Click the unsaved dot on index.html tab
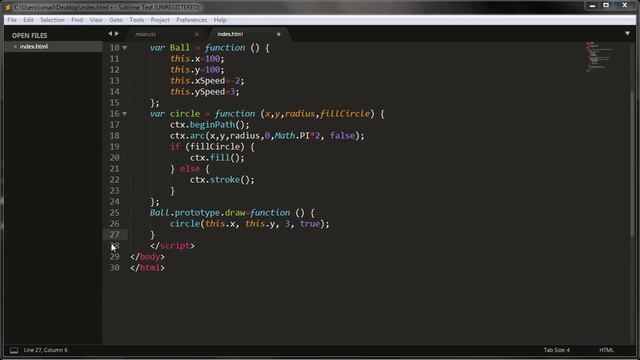640x360 pixels. (279, 34)
